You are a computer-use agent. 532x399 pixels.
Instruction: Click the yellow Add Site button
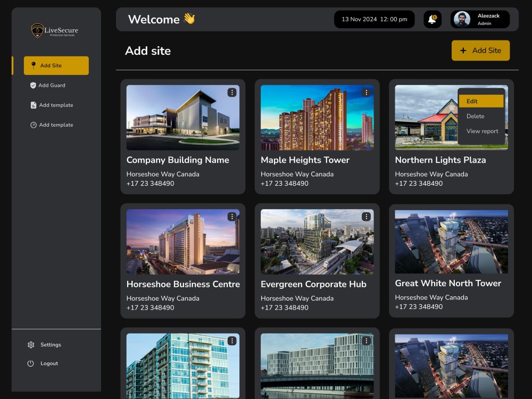[x=480, y=51]
